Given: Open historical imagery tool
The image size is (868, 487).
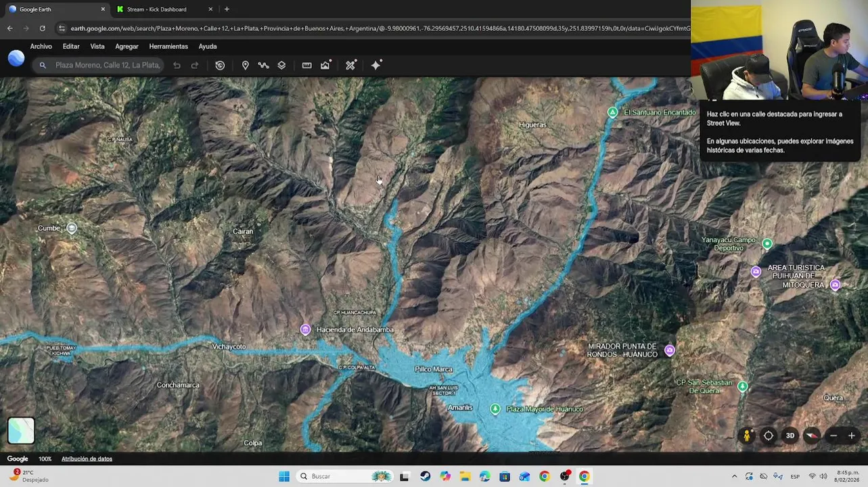Looking at the screenshot, I should click(220, 66).
